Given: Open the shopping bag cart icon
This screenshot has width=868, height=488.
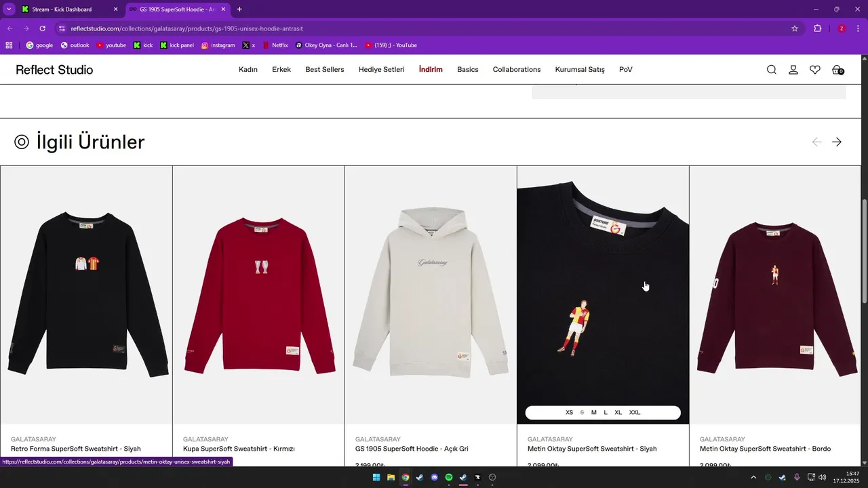Looking at the screenshot, I should (x=837, y=70).
